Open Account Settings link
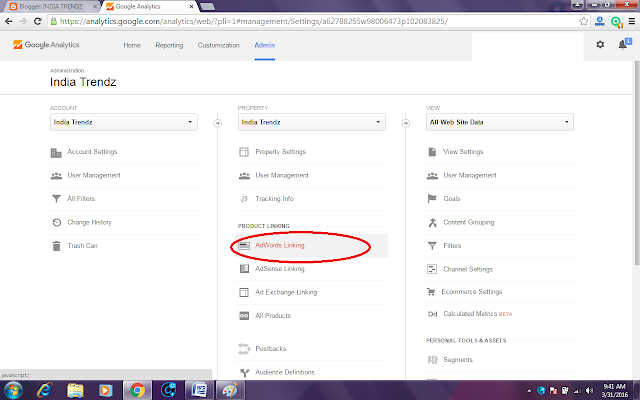The width and height of the screenshot is (640, 400). click(92, 152)
